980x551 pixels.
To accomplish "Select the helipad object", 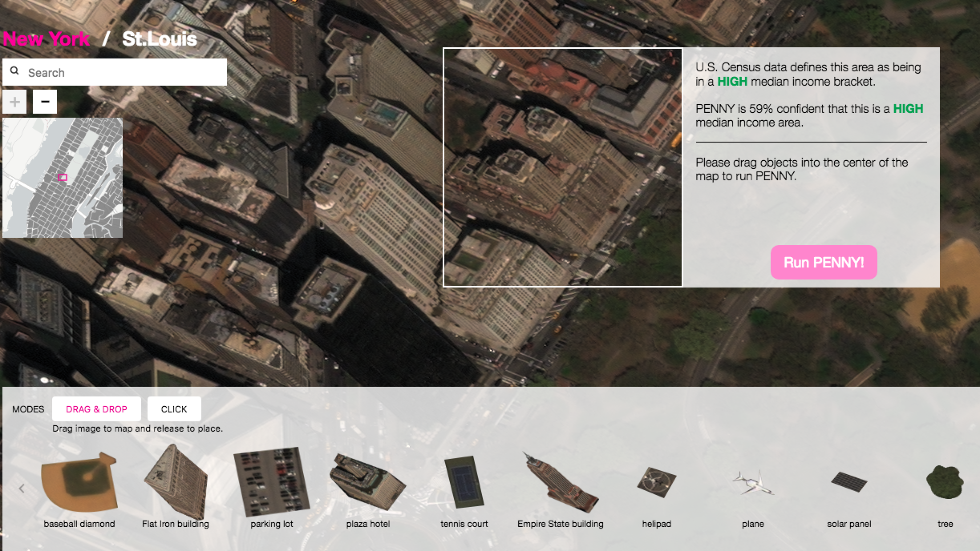I will click(656, 482).
